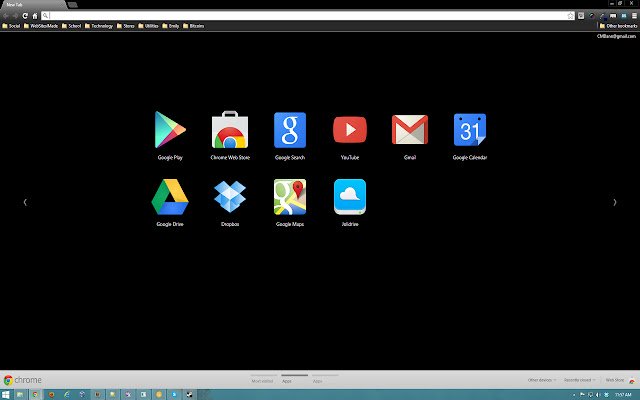Reload the page with the refresh icon

tap(25, 16)
